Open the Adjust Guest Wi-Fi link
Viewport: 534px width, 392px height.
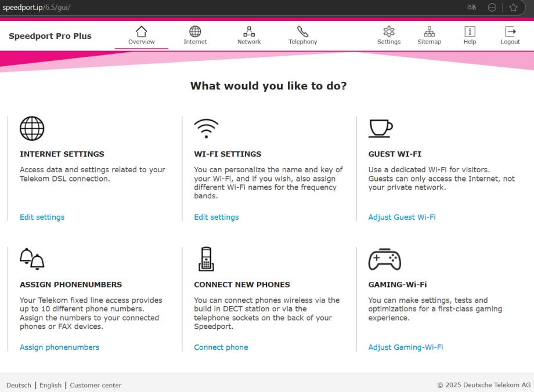(402, 217)
